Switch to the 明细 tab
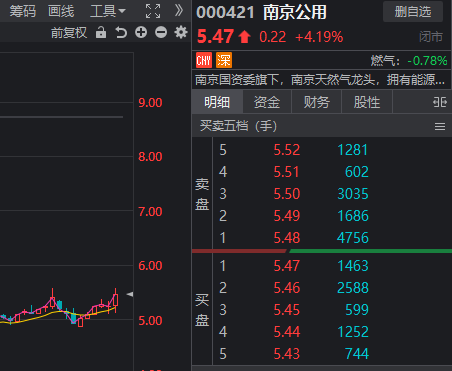 [217, 102]
